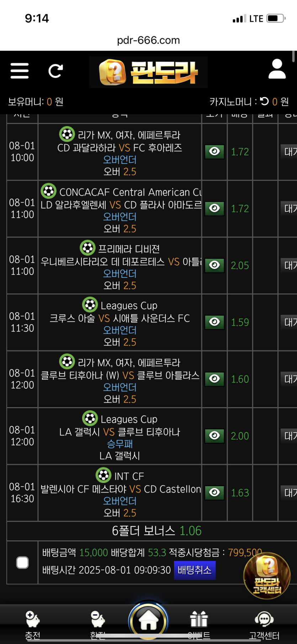Refresh casino money balance icon

[264, 102]
